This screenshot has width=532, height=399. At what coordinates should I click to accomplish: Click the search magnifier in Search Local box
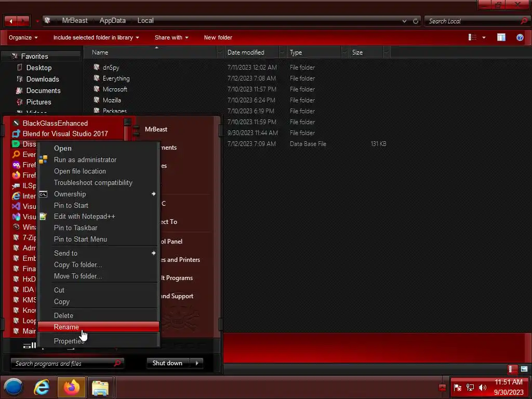524,21
